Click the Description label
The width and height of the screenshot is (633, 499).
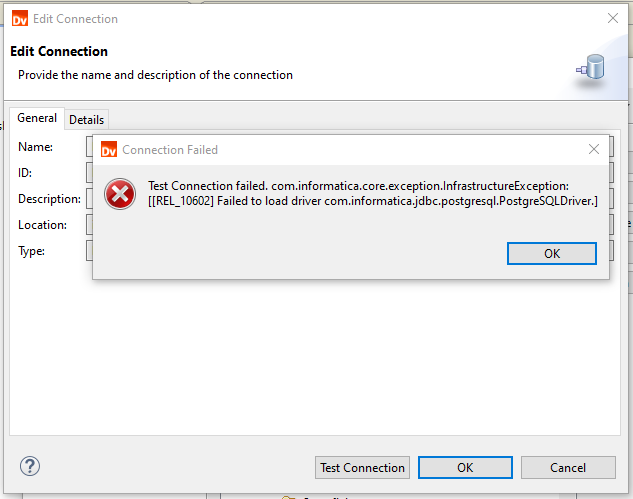tap(49, 199)
